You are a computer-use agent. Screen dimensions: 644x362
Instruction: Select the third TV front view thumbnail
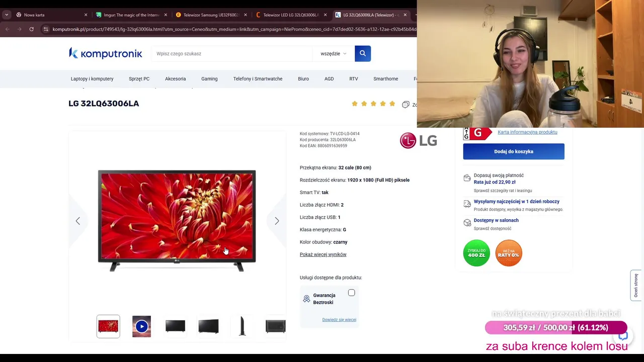pyautogui.click(x=175, y=326)
